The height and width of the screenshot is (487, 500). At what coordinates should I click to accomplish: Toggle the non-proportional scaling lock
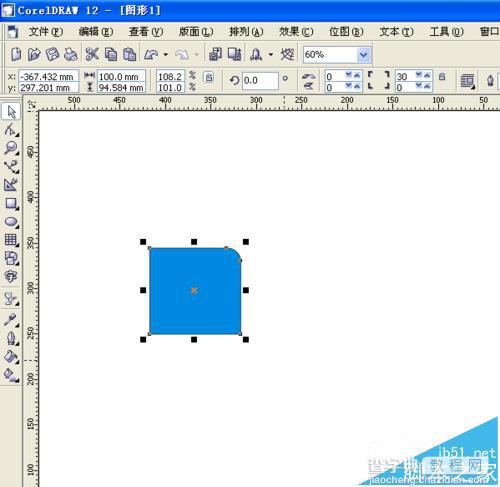pos(209,77)
